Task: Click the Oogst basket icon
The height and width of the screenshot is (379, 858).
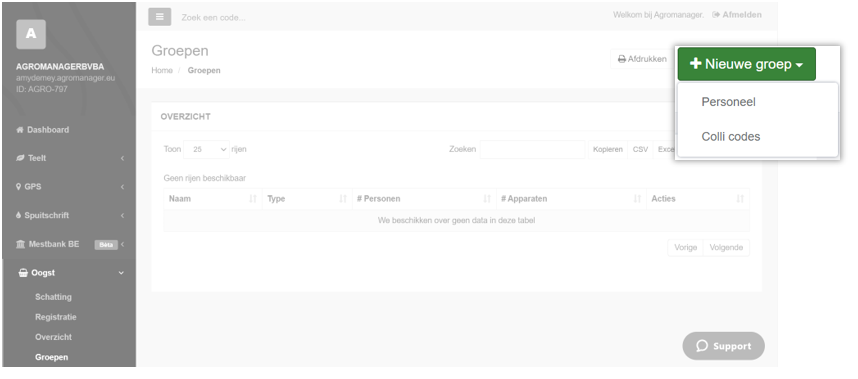Action: [23, 273]
